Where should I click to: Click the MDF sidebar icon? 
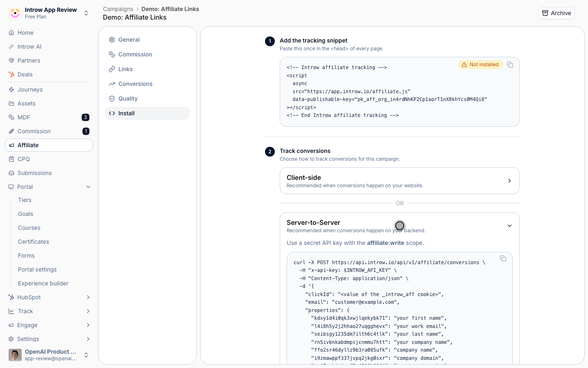click(x=11, y=117)
